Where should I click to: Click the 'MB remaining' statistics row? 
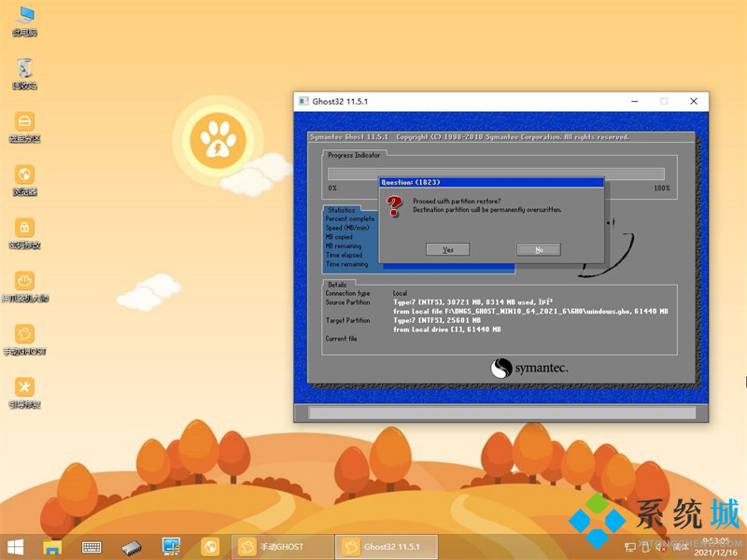pos(344,245)
